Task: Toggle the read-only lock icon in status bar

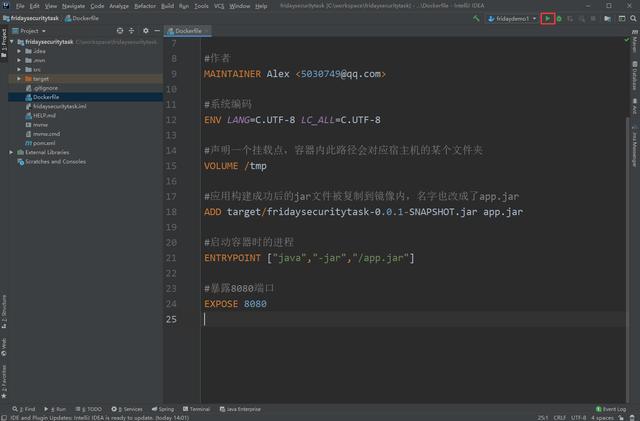Action: point(621,417)
